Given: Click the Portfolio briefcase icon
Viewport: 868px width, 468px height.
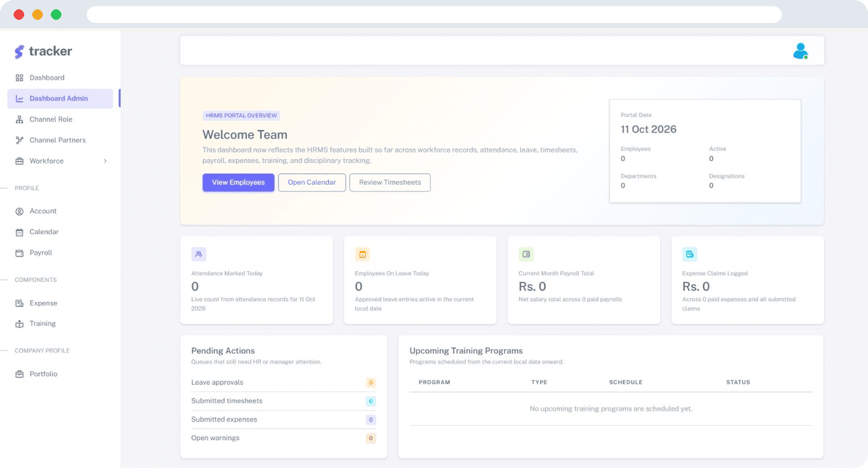Looking at the screenshot, I should tap(19, 374).
